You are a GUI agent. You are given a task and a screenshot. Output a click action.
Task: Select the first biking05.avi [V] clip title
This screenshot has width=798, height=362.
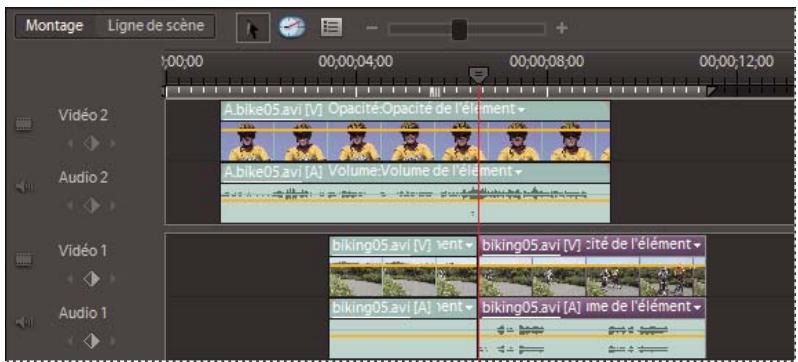coord(381,245)
